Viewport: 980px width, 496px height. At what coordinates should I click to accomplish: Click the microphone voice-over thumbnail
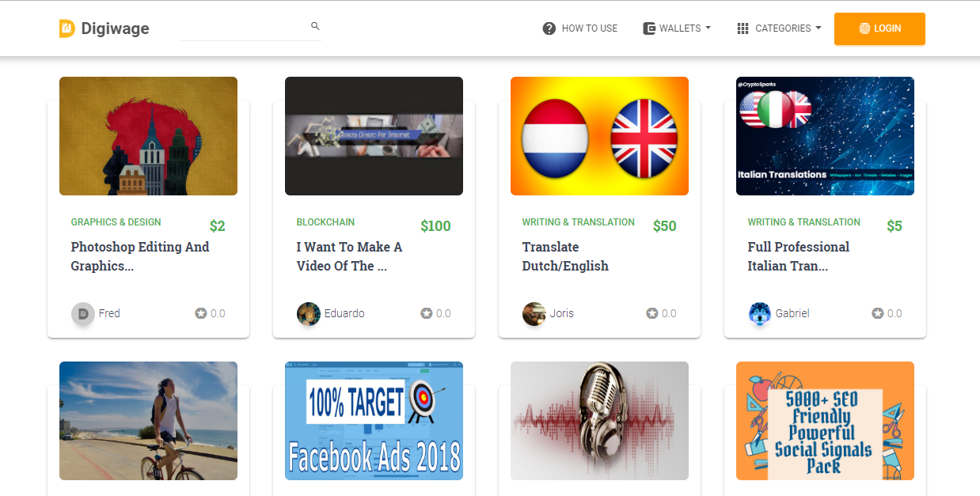click(x=599, y=421)
